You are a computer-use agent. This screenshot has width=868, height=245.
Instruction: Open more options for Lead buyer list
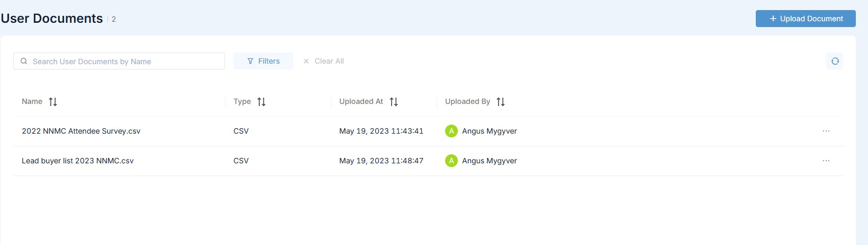click(x=826, y=161)
